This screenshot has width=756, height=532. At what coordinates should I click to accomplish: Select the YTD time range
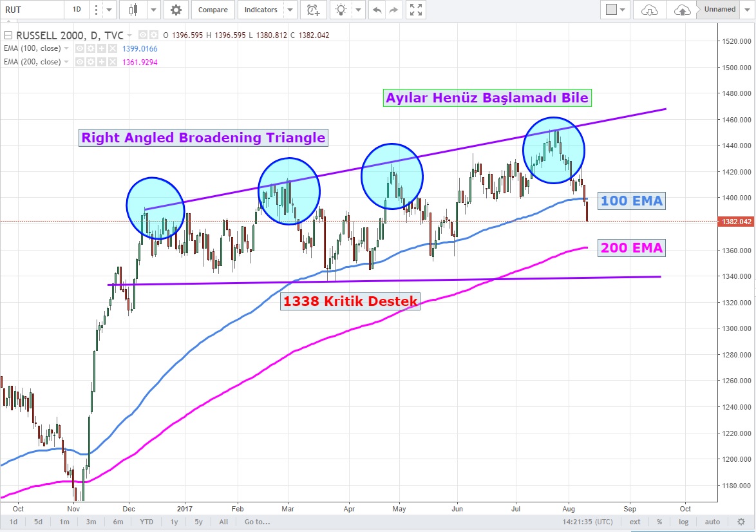point(147,522)
